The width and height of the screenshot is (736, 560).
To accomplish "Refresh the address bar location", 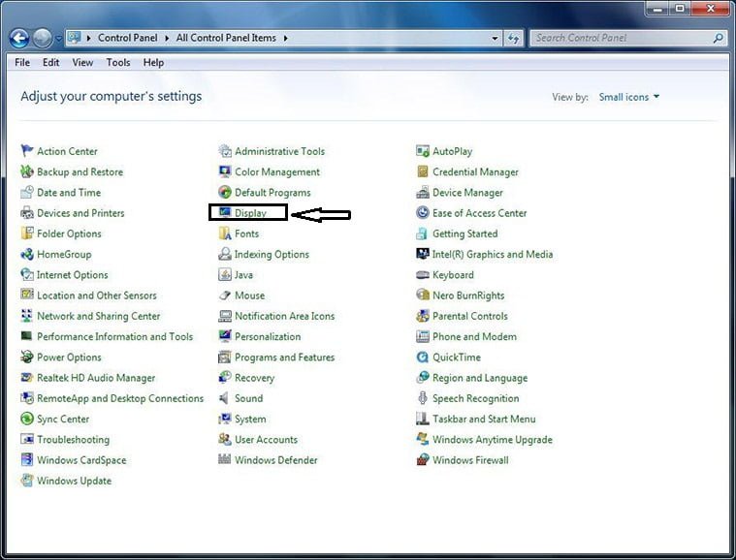I will point(513,38).
